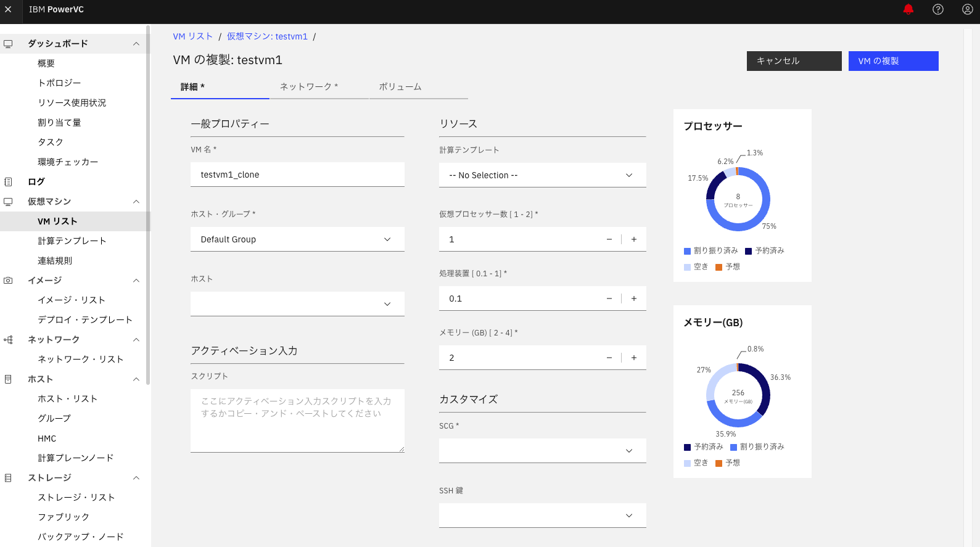Open the SSH 鍵 dropdown
This screenshot has height=547, width=980.
point(543,516)
